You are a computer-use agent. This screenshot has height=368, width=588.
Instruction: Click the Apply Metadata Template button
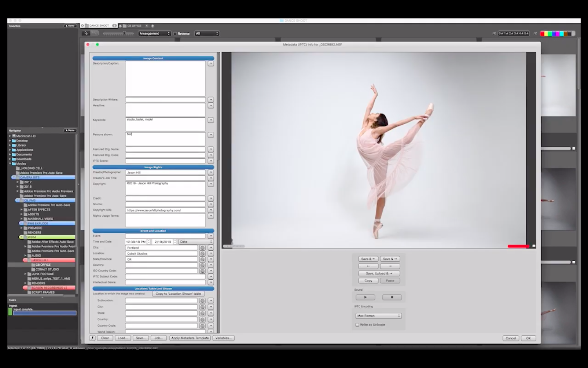(190, 338)
